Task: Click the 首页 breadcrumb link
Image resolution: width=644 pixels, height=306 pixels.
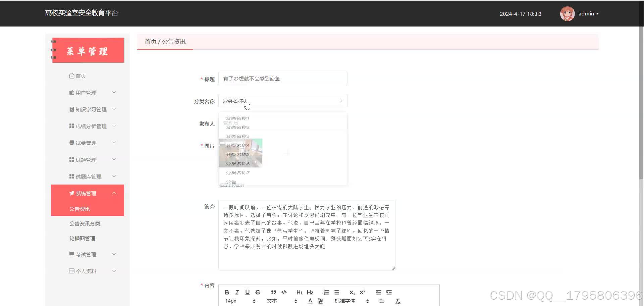Action: [151, 42]
